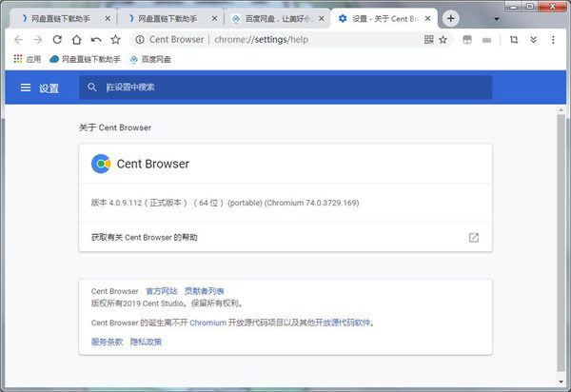Viewport: 571px width, 392px height.
Task: Bookmark this page with star in address bar
Action: [x=443, y=39]
